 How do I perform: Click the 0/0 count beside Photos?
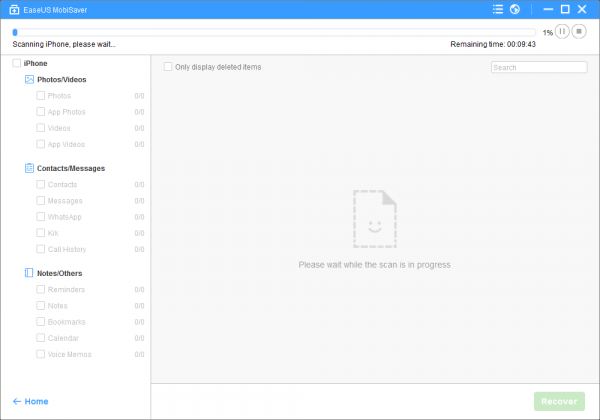click(139, 96)
